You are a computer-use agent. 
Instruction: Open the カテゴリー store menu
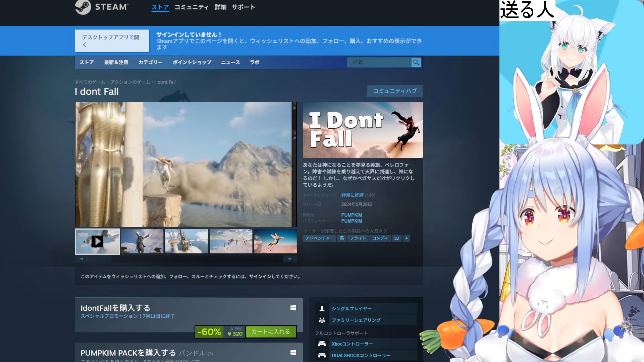tap(150, 62)
